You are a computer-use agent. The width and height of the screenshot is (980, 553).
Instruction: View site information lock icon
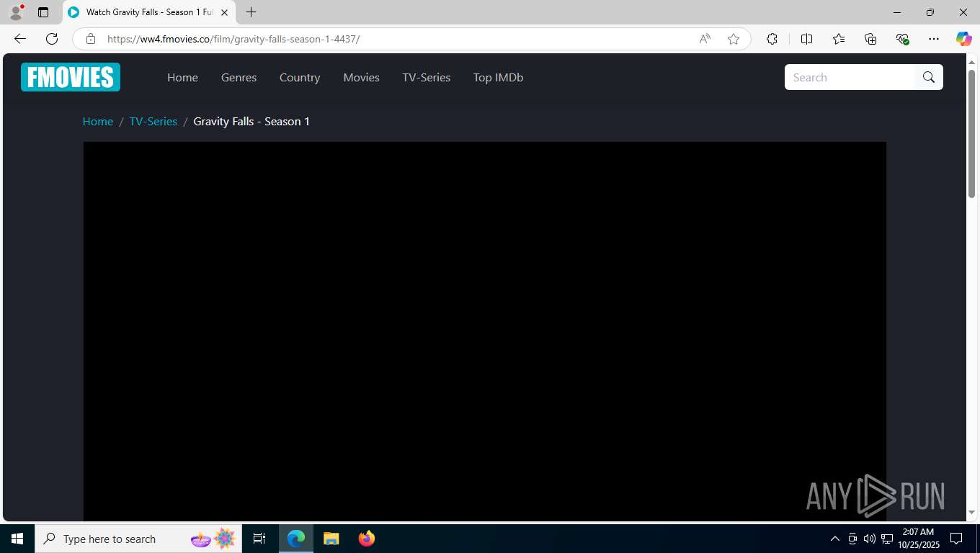(90, 39)
